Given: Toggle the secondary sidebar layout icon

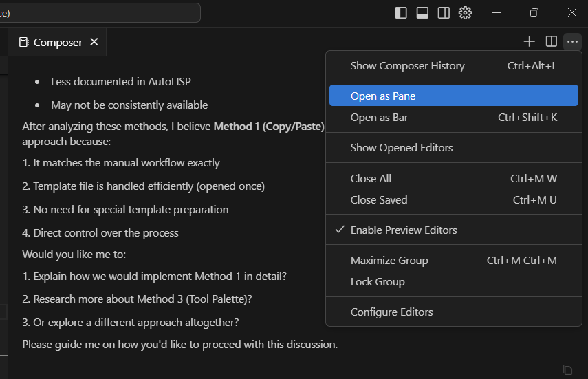Looking at the screenshot, I should [x=444, y=12].
